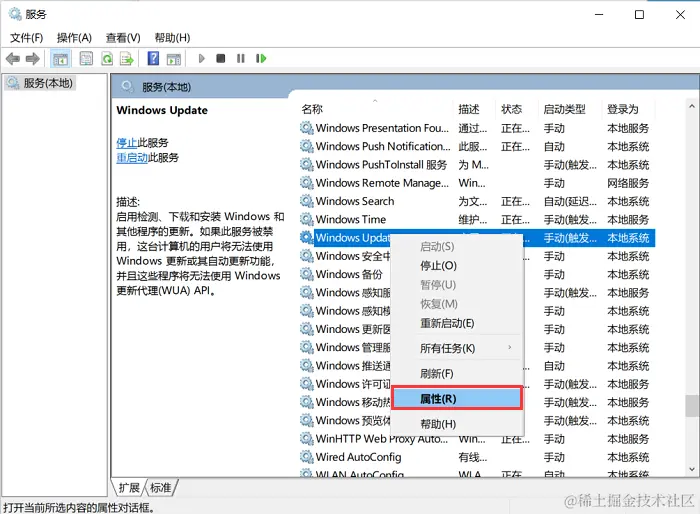
Task: Select Windows PushToInstall 服务 row
Action: coord(476,165)
